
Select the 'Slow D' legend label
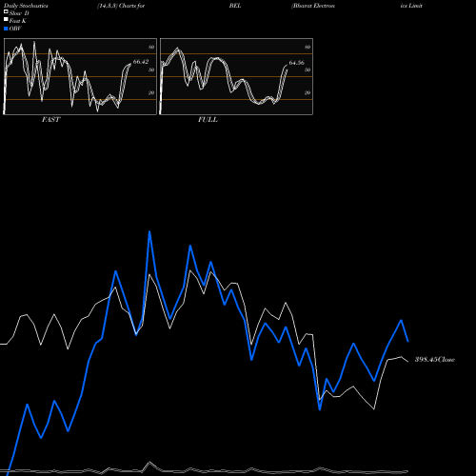pyautogui.click(x=19, y=13)
